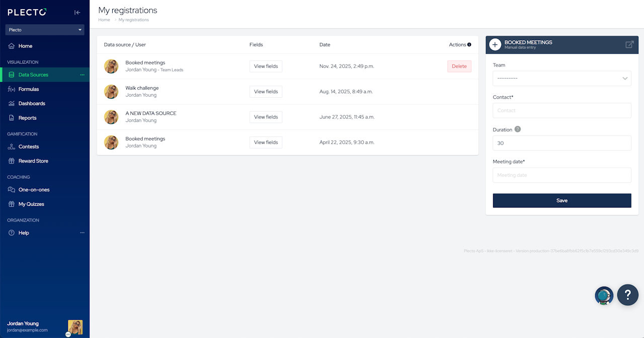View fields for Walk challenge

pyautogui.click(x=266, y=92)
